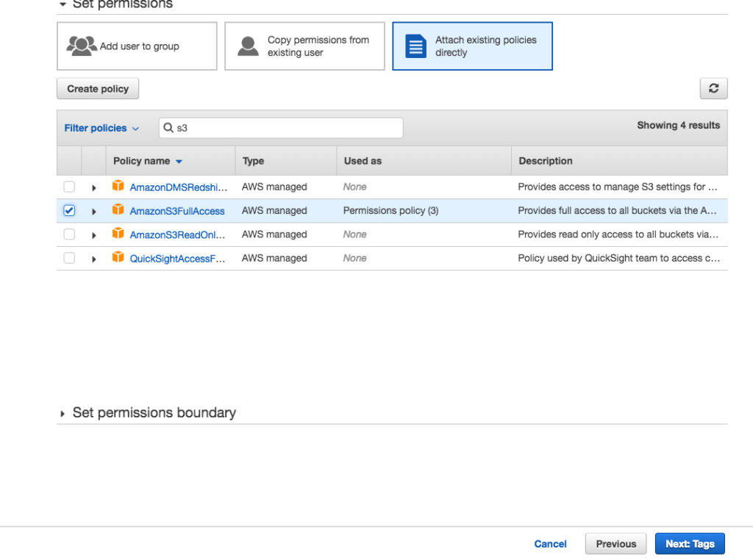Click 'AWS managed' in QuickSightAccess row
753x560 pixels.
tap(274, 258)
